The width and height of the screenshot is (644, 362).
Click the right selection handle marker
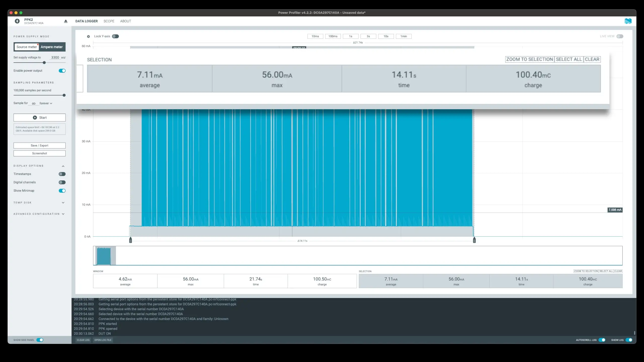point(474,240)
